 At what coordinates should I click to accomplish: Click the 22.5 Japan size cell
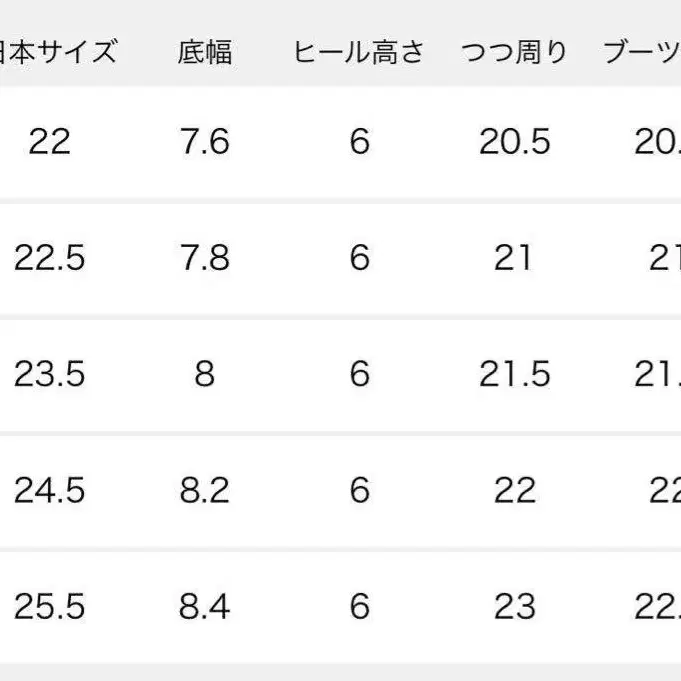[50, 258]
